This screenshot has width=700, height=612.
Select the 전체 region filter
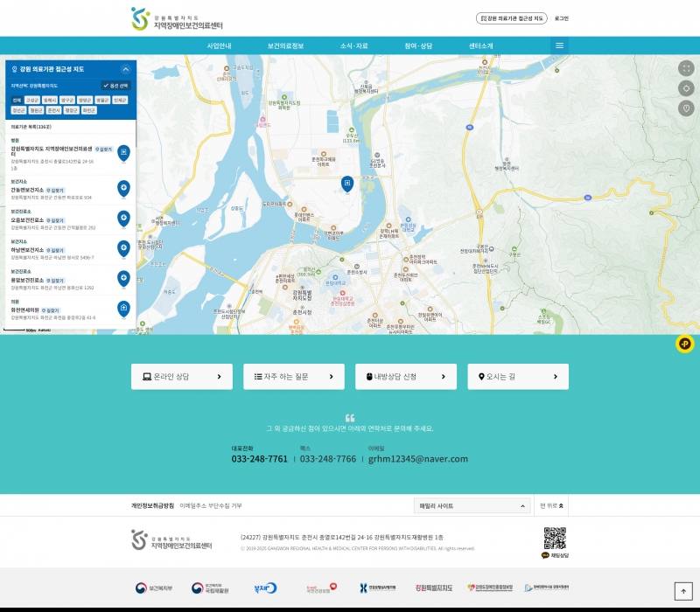coord(17,100)
